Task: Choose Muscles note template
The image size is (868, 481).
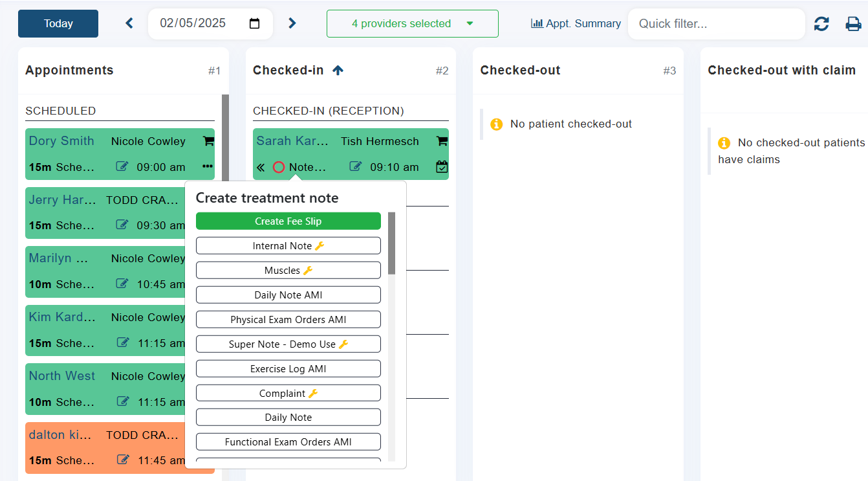Action: click(x=288, y=271)
